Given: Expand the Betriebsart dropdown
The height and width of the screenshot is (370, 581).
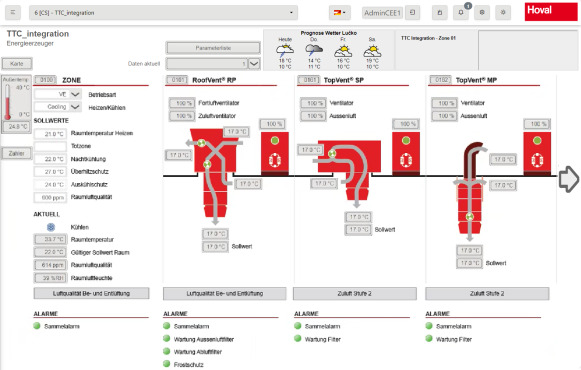Looking at the screenshot, I should 75,94.
